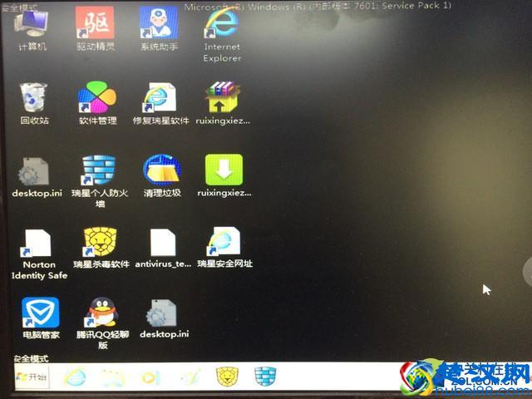The height and width of the screenshot is (399, 532).
Task: Select the antivirus_te file on desktop
Action: [x=163, y=243]
